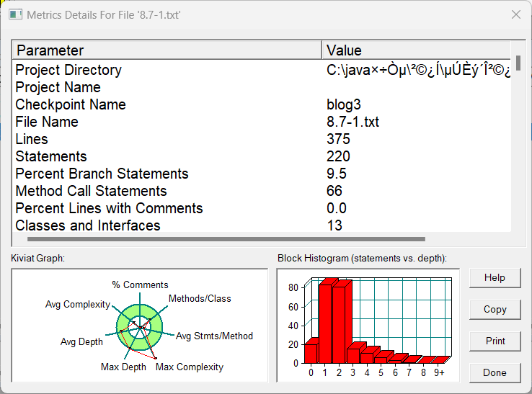The image size is (532, 394).
Task: Click the Lines value 375
Action: pyautogui.click(x=338, y=139)
